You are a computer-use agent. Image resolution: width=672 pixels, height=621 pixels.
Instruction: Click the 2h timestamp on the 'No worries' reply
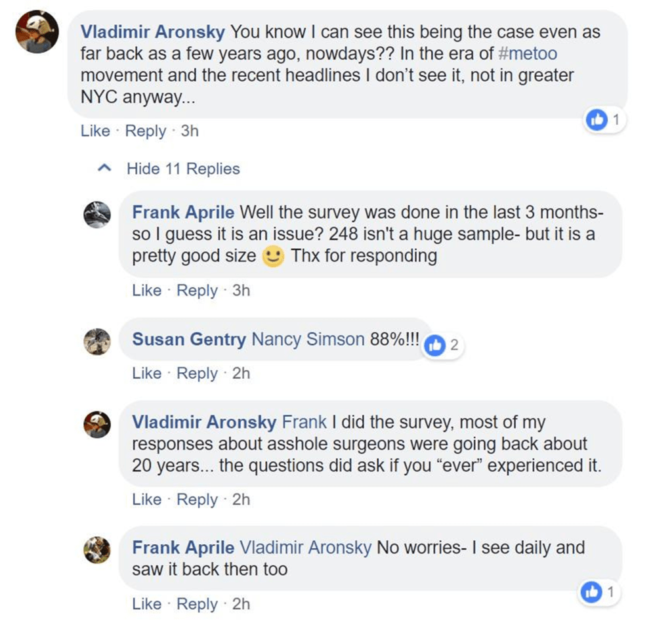(x=241, y=604)
